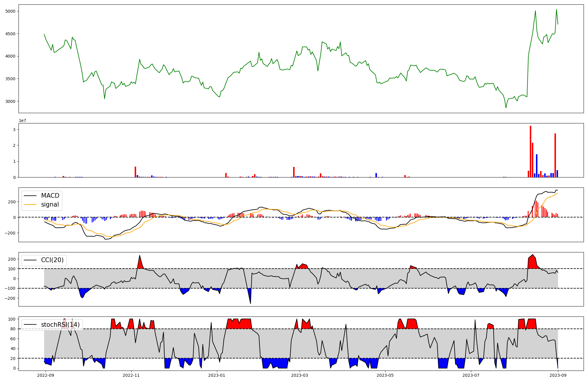Click the red volume bar near 2023-03
This screenshot has width=588, height=382.
click(294, 172)
